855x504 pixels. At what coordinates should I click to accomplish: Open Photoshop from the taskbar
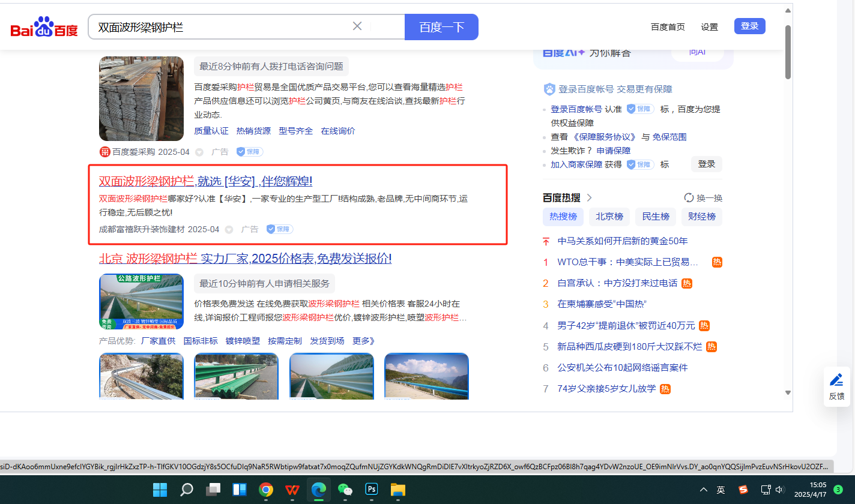372,490
